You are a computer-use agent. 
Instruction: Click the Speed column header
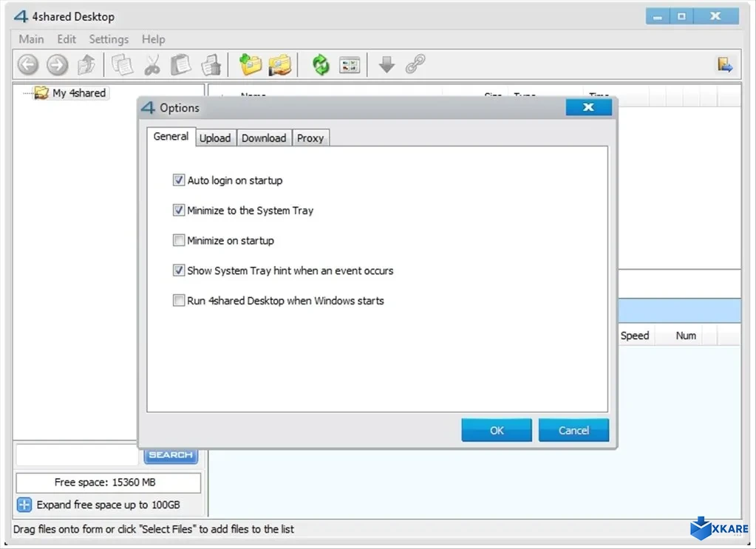point(635,335)
